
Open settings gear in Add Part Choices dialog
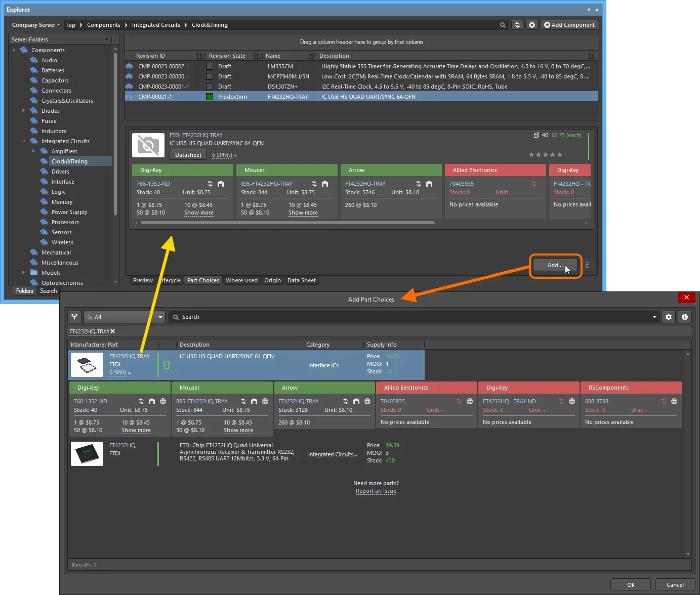point(669,317)
